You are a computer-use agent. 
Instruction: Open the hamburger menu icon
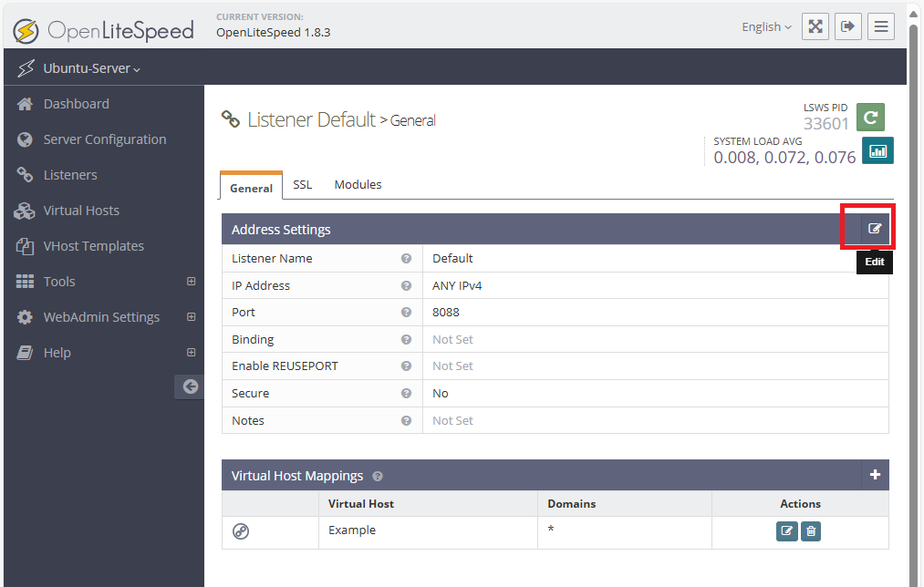pos(881,26)
